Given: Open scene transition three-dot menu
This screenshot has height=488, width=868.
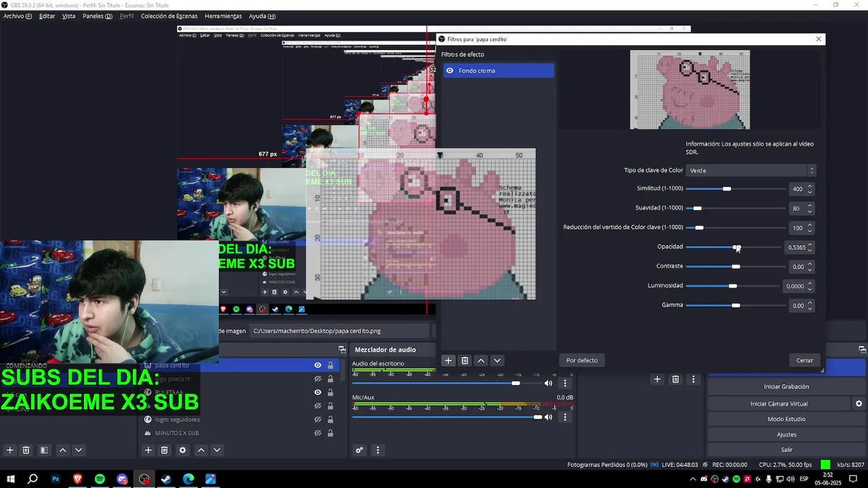Looking at the screenshot, I should pos(693,380).
